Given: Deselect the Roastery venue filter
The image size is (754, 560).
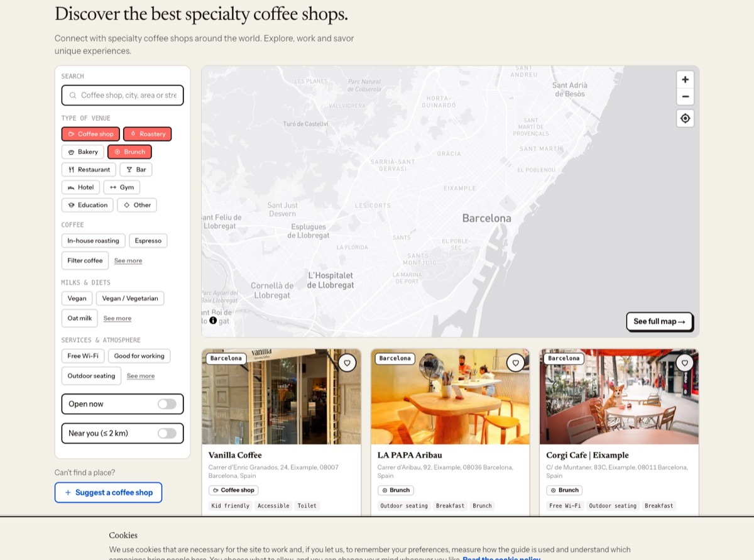Looking at the screenshot, I should [147, 134].
